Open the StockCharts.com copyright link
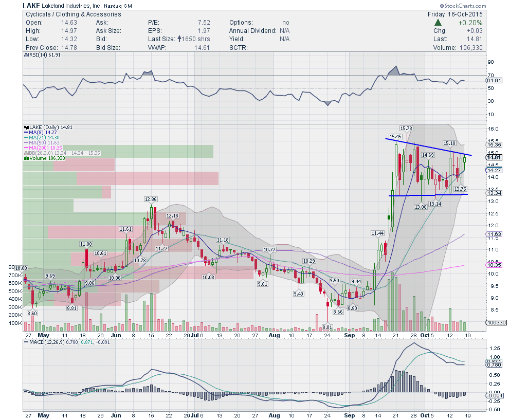Screen dimensions: 509x420 [463, 6]
